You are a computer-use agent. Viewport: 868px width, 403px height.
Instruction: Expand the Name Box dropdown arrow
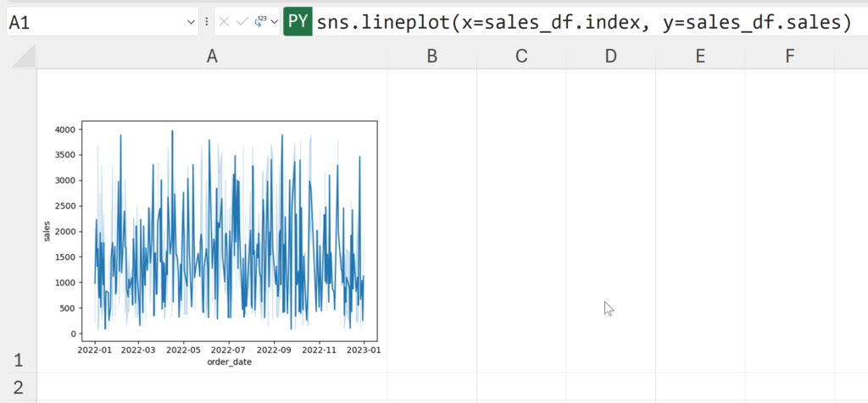[191, 23]
